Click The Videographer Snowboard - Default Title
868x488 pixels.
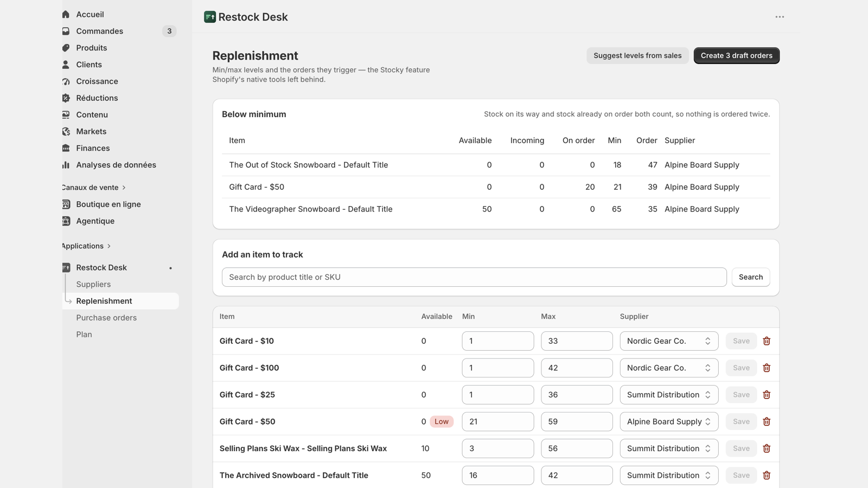click(311, 209)
